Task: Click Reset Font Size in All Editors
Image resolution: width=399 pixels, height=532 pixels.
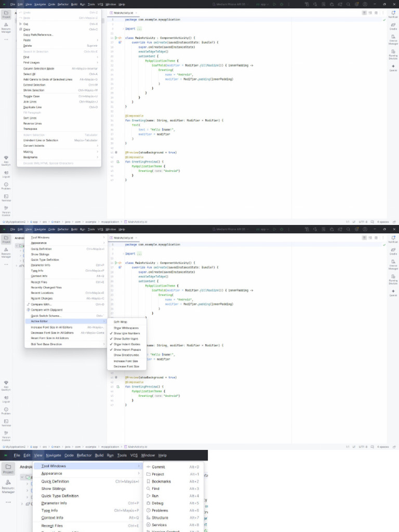Action: (49, 338)
